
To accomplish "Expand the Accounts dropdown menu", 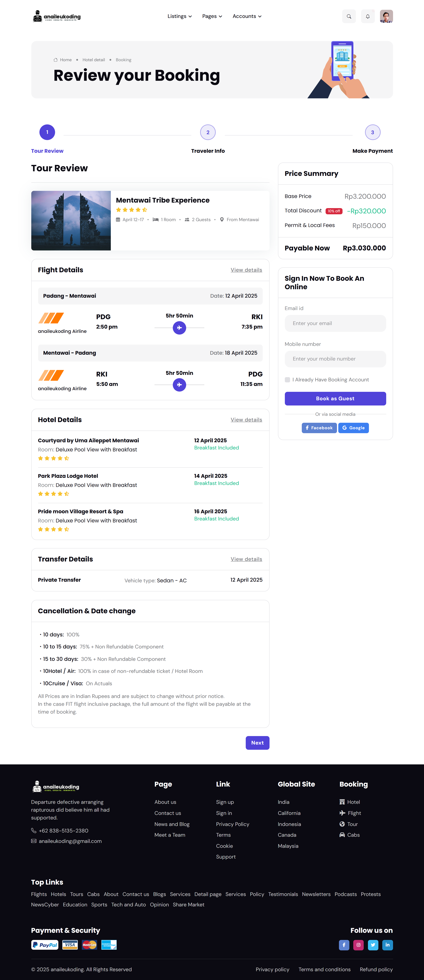I will pyautogui.click(x=247, y=16).
